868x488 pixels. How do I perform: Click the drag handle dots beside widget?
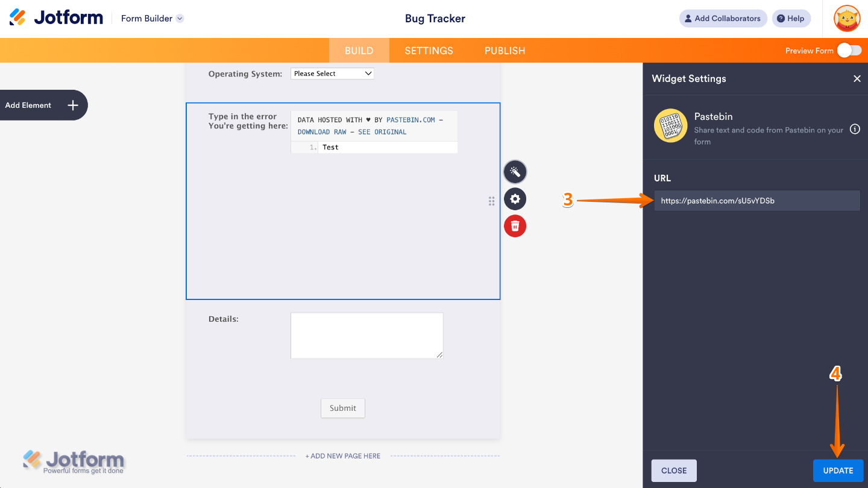click(491, 201)
